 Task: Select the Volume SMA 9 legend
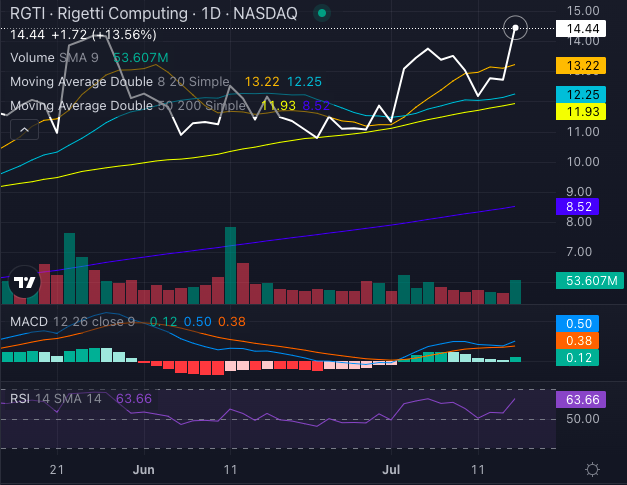click(x=89, y=58)
